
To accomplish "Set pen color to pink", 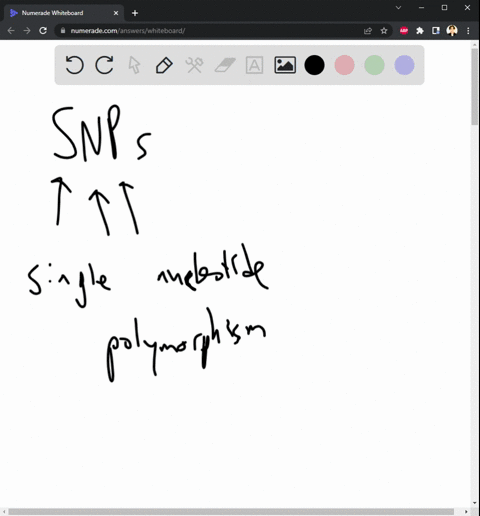I will pos(344,65).
